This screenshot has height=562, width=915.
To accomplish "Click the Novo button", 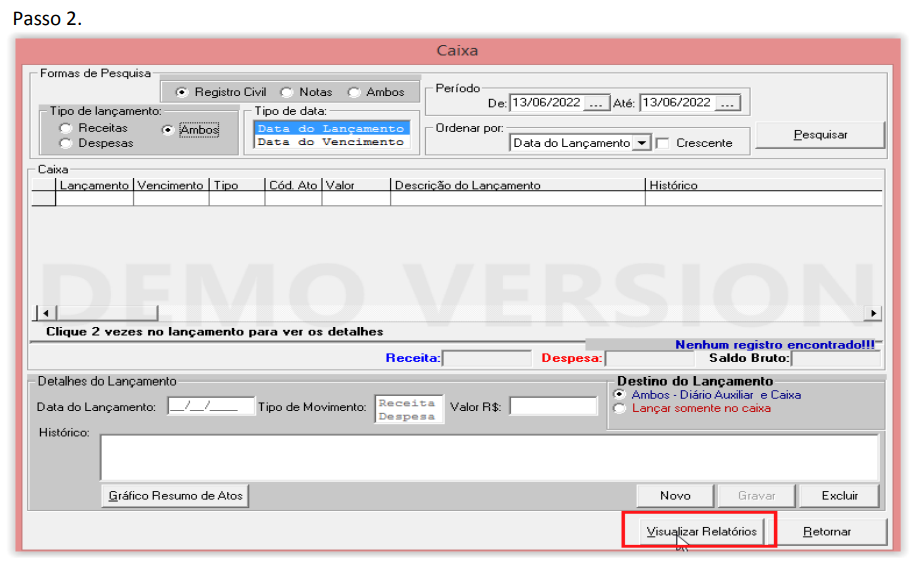I will (x=675, y=495).
